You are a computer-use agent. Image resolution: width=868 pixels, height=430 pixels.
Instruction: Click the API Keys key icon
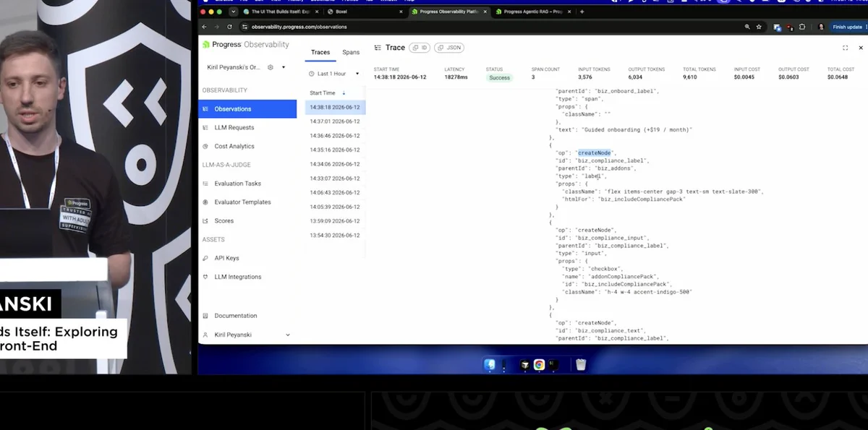pyautogui.click(x=206, y=258)
